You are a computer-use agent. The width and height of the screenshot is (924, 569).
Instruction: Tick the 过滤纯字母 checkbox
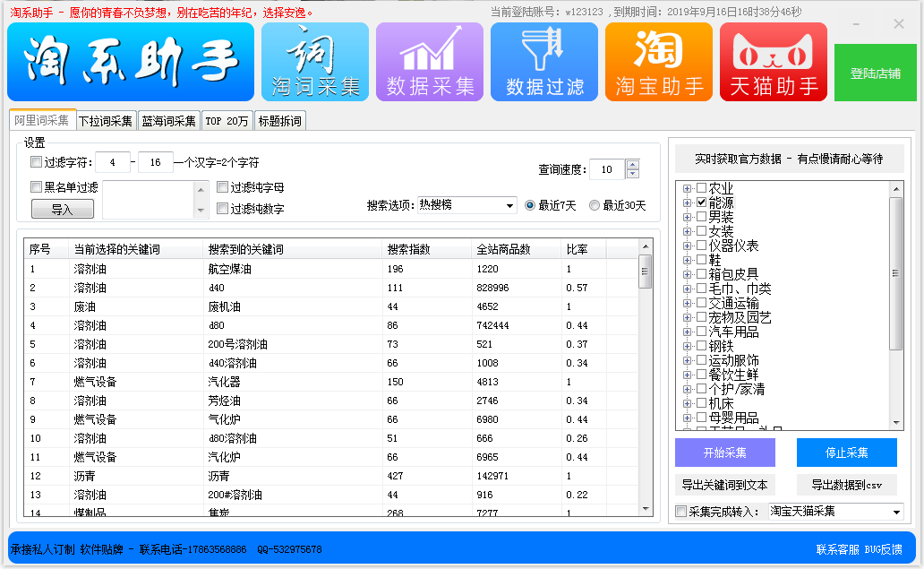223,188
